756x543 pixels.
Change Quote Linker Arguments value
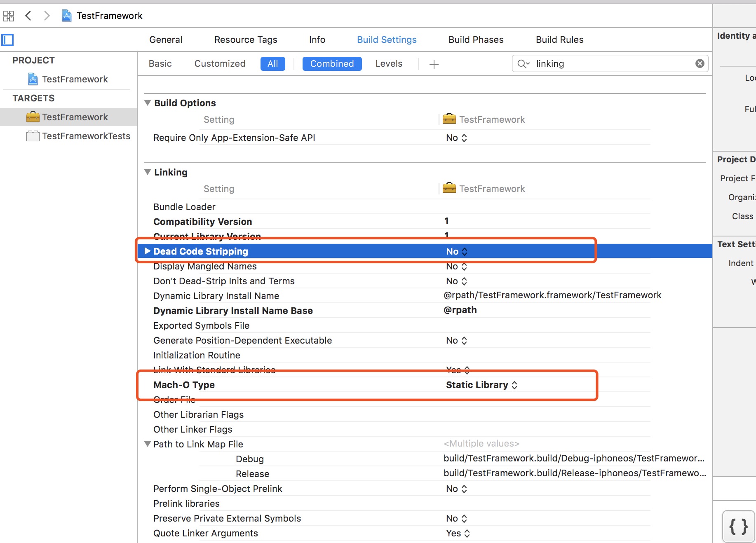coord(458,533)
